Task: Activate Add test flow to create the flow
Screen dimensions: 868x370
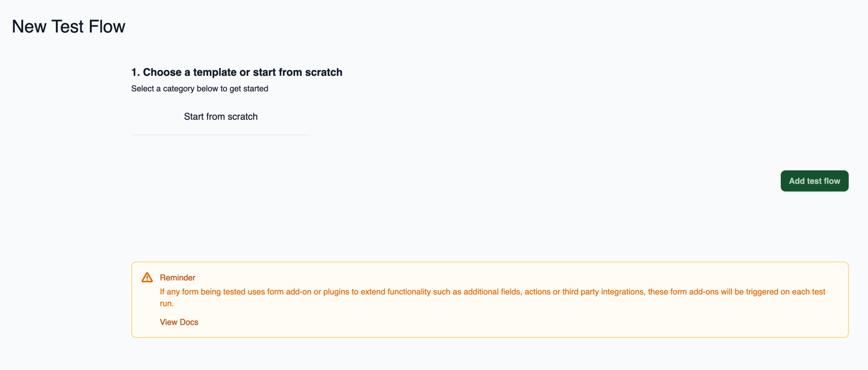Action: (x=814, y=181)
